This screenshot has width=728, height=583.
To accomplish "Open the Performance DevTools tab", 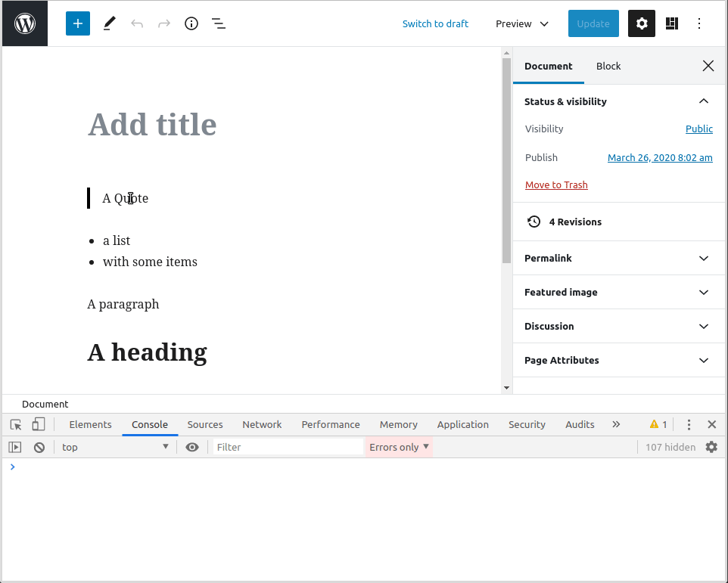I will click(331, 424).
